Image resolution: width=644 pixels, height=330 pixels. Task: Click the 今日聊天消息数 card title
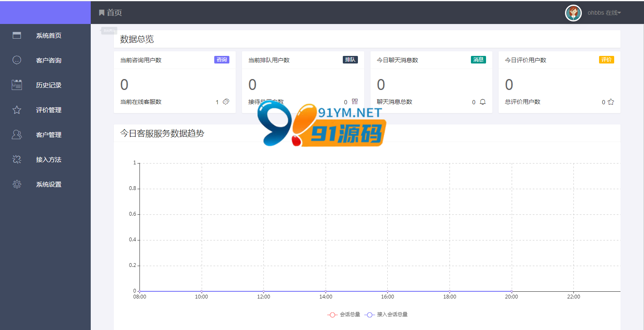click(x=397, y=60)
